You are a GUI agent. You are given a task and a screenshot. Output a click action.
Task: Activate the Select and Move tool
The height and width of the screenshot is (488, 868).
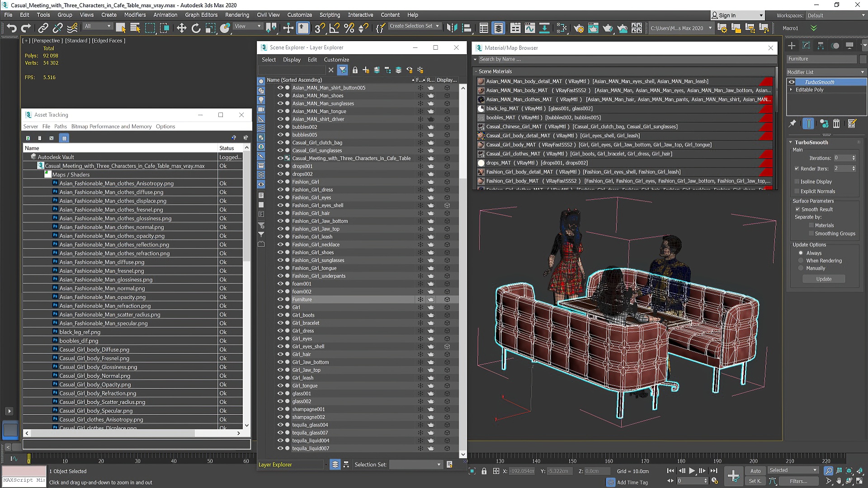click(x=181, y=28)
